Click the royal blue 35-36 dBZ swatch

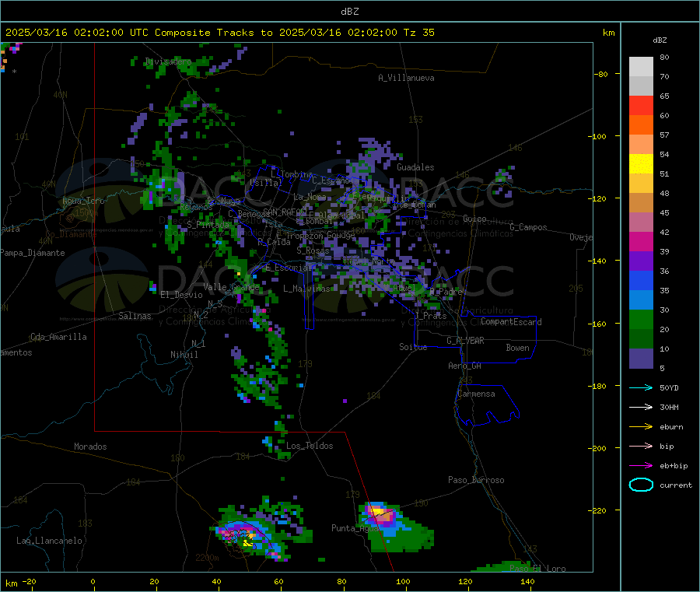(641, 280)
